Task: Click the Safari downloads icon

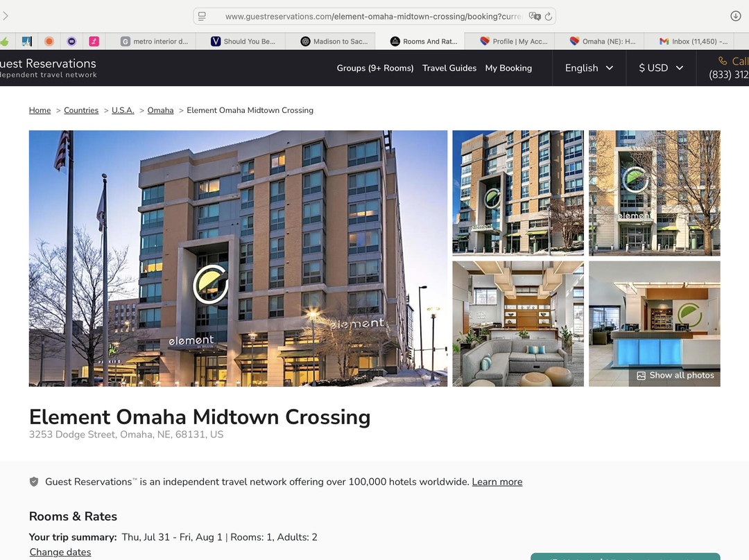Action: click(736, 16)
